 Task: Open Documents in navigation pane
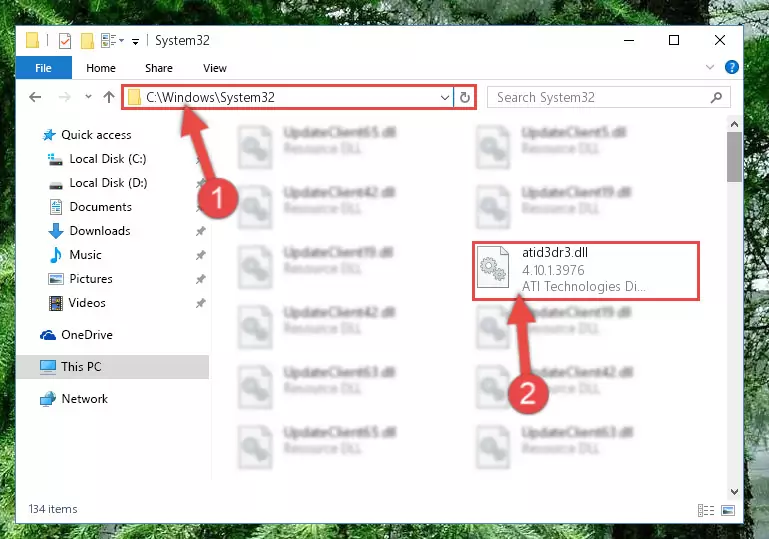point(101,207)
